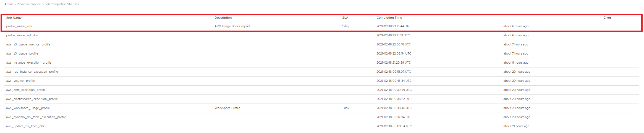This screenshot has width=644, height=133.
Task: Click the aws_elasticsearch_execution_profile job link
Action: pyautogui.click(x=32, y=99)
